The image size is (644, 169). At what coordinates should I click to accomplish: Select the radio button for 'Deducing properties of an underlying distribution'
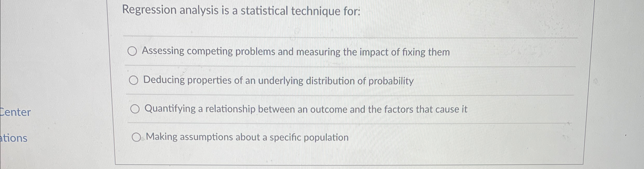click(x=134, y=80)
